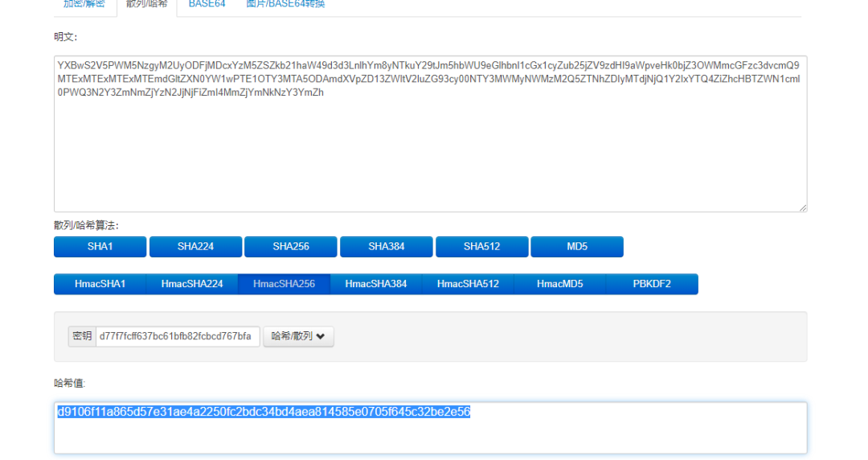Compute hash with SHA512 button

[x=481, y=247]
